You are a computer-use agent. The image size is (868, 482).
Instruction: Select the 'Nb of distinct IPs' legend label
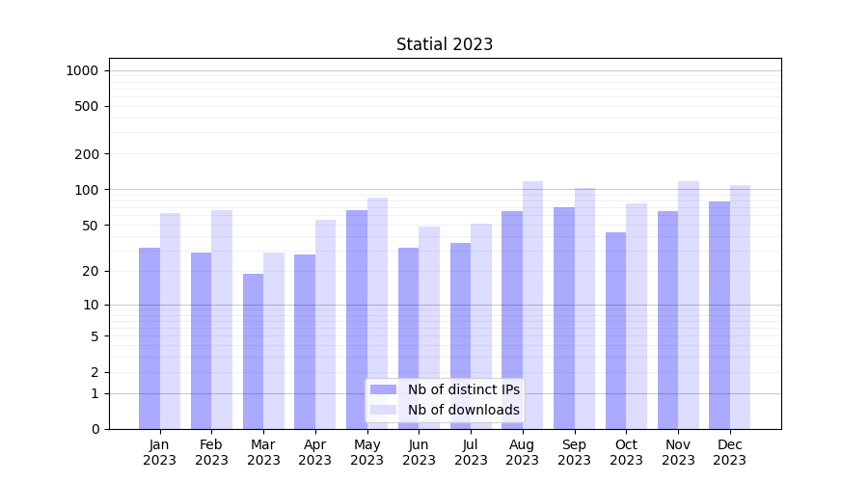click(x=463, y=389)
